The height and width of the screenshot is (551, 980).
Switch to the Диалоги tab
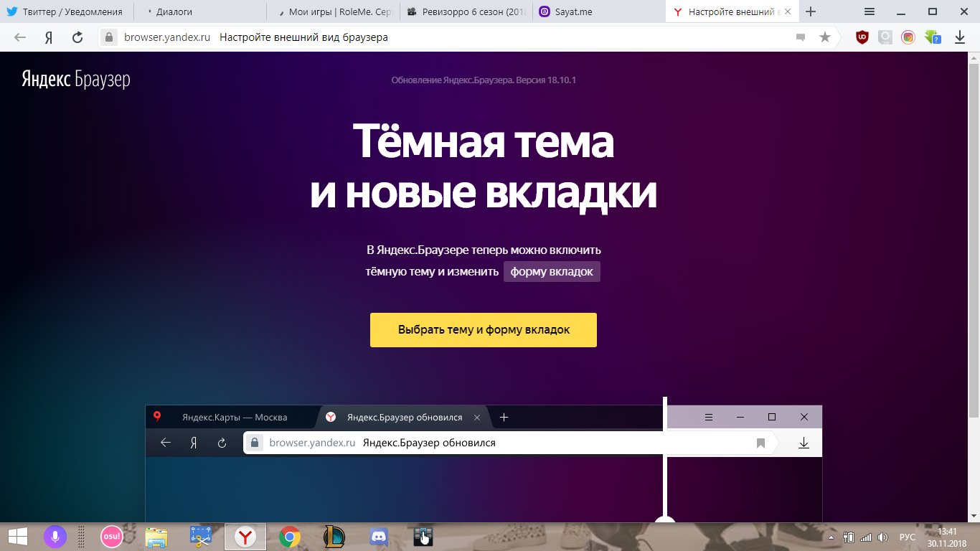[x=199, y=12]
